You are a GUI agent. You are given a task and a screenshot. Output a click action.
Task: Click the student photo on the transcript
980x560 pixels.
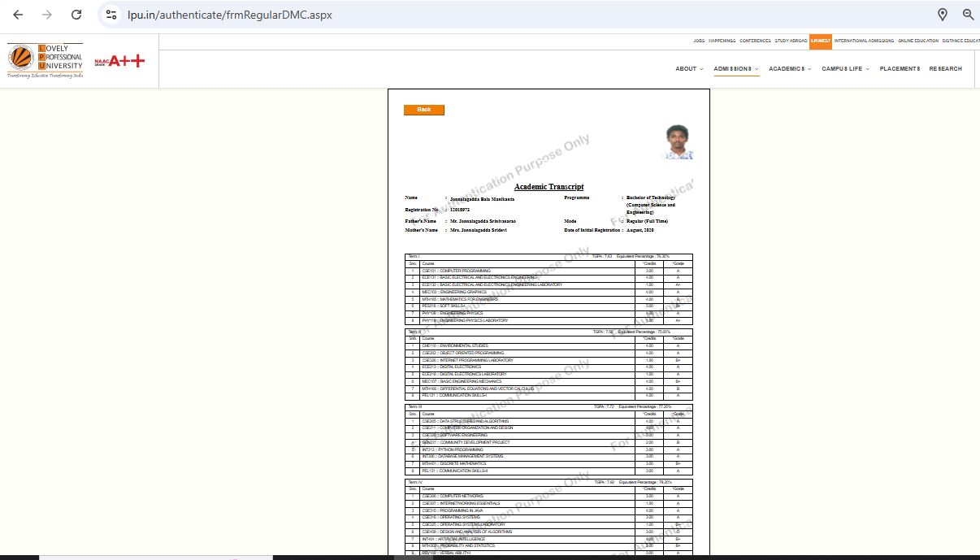coord(678,142)
